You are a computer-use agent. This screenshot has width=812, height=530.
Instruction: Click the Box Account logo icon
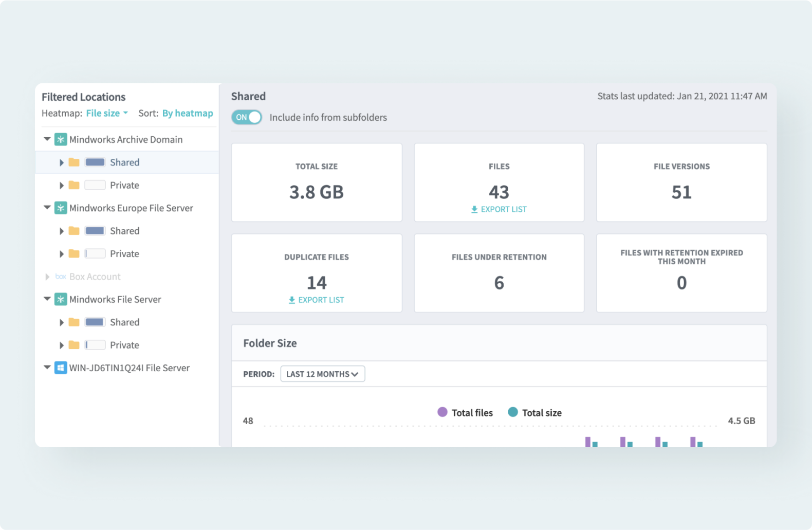pyautogui.click(x=61, y=277)
